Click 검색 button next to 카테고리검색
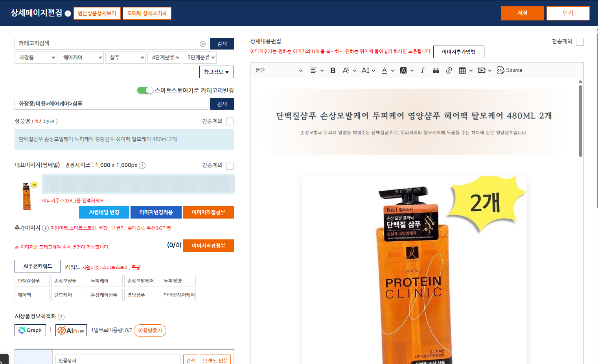Image resolution: width=598 pixels, height=364 pixels. 222,44
